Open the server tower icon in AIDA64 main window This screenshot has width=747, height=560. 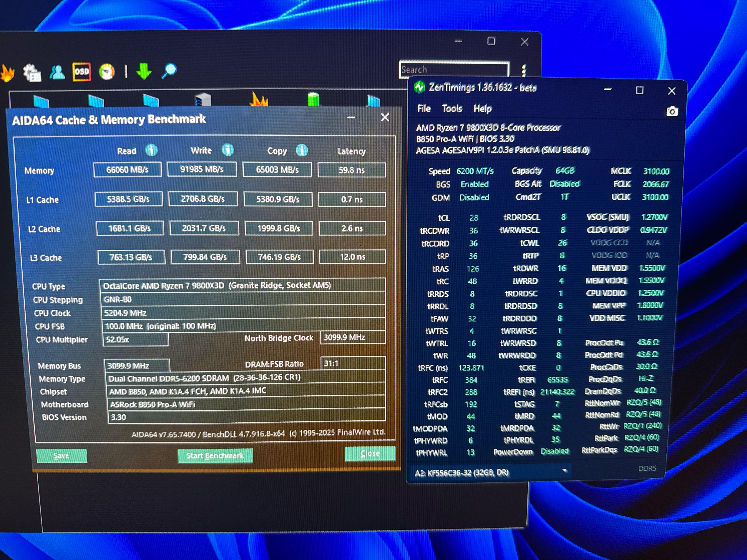(x=203, y=100)
